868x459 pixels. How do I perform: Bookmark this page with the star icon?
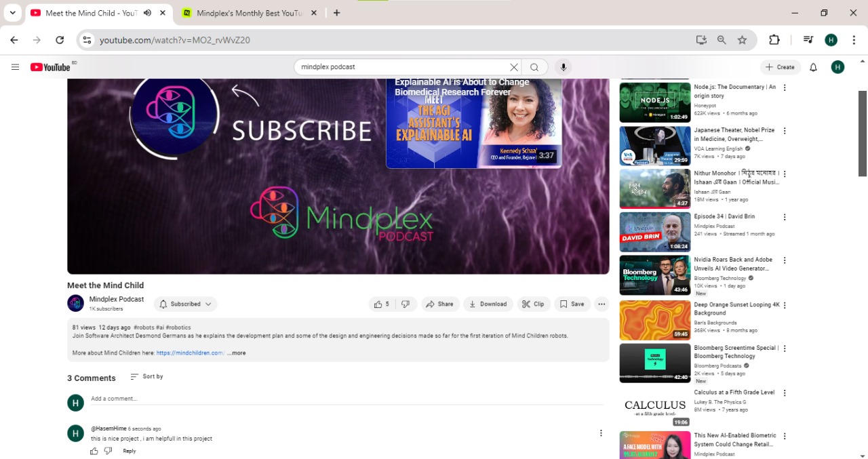(742, 40)
